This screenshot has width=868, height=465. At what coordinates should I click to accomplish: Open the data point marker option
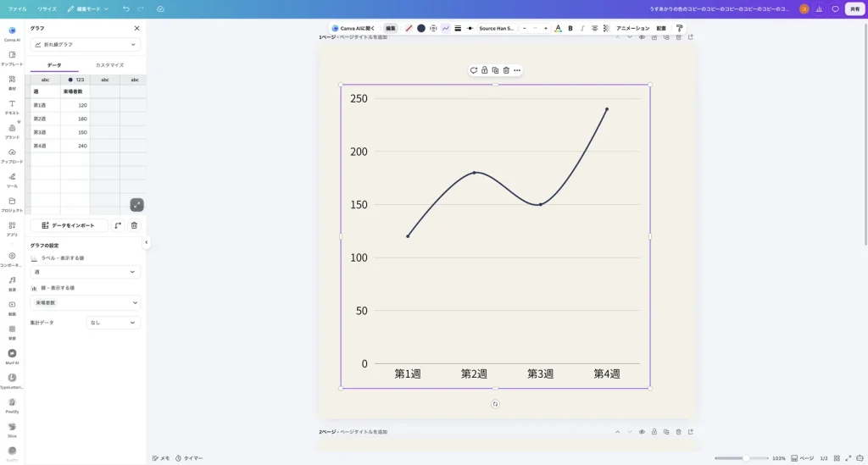pyautogui.click(x=470, y=28)
